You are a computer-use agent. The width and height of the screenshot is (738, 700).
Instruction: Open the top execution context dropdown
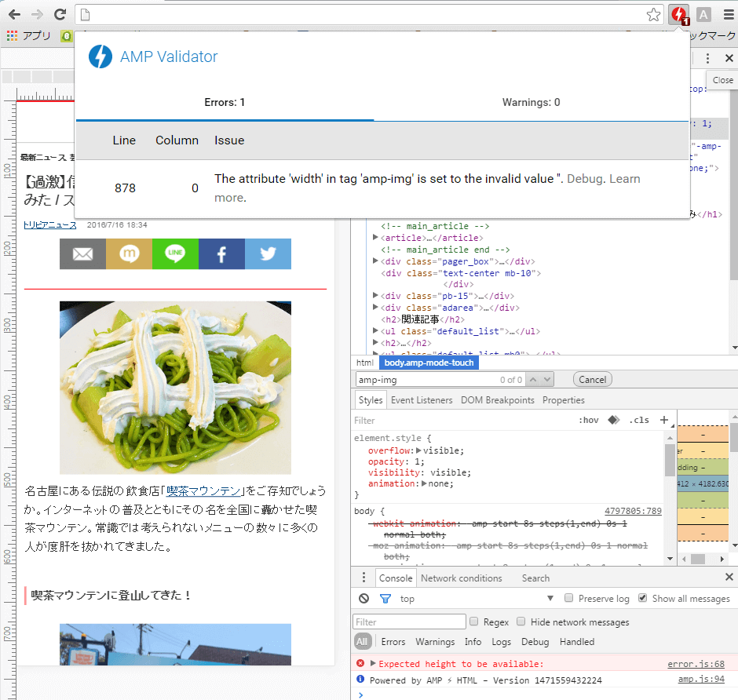click(550, 599)
